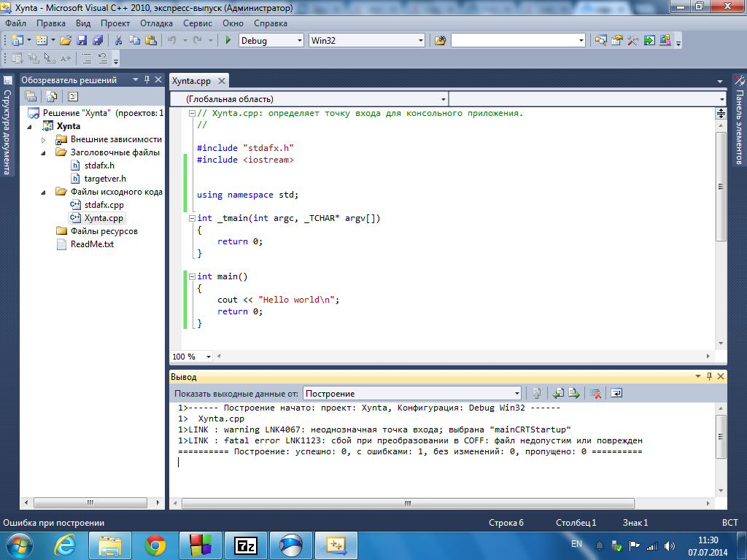Open the Win32 platform dropdown
The image size is (747, 560).
[x=420, y=41]
